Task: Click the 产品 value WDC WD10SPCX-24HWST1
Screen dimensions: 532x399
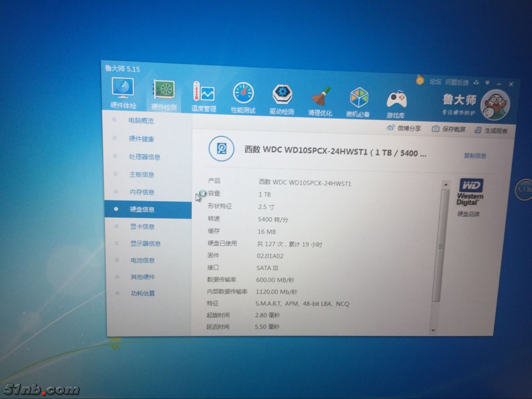Action: (305, 183)
